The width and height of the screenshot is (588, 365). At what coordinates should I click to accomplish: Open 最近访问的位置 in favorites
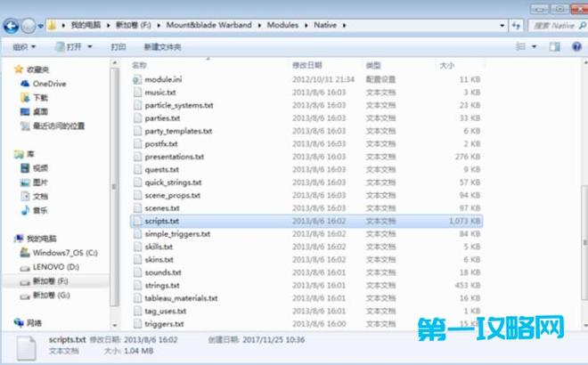[x=59, y=126]
